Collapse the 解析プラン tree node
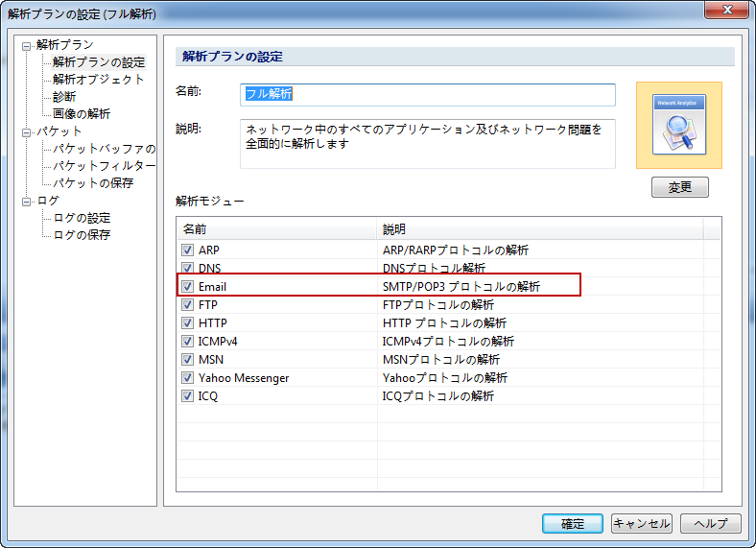The image size is (756, 548). click(27, 45)
